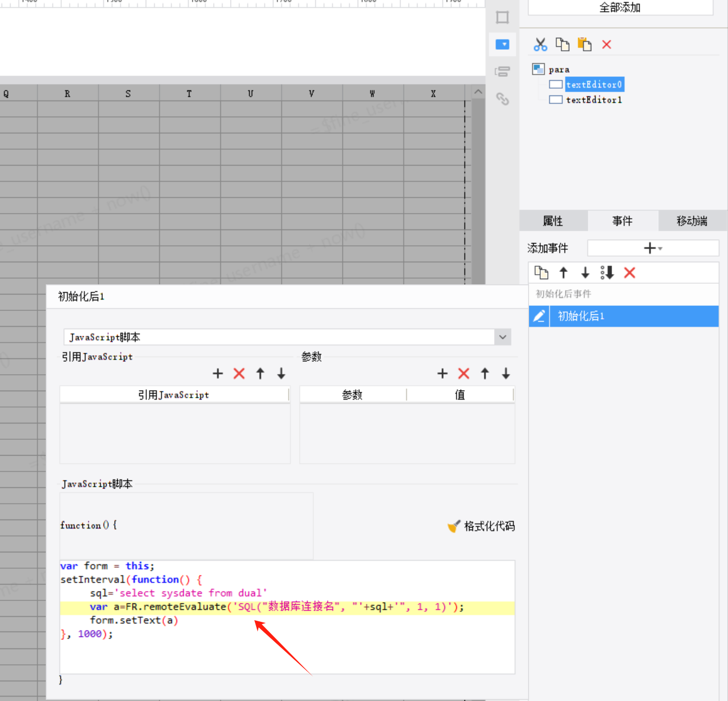Add a parameter with plus icon
This screenshot has width=728, height=701.
[x=443, y=373]
